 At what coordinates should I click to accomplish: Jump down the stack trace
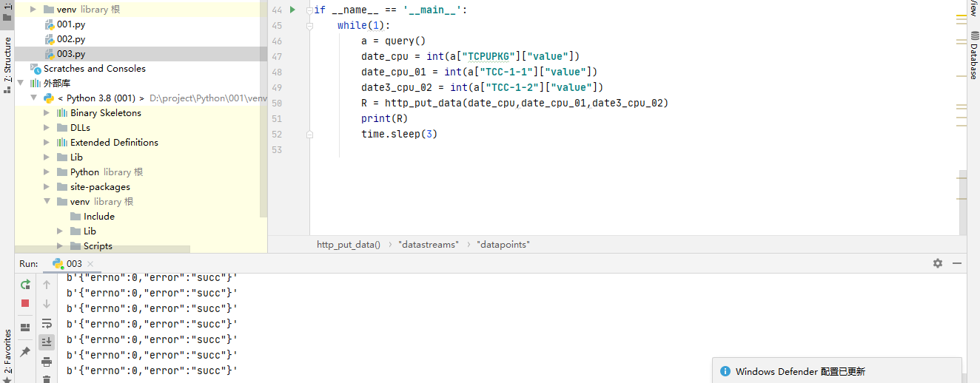click(47, 303)
